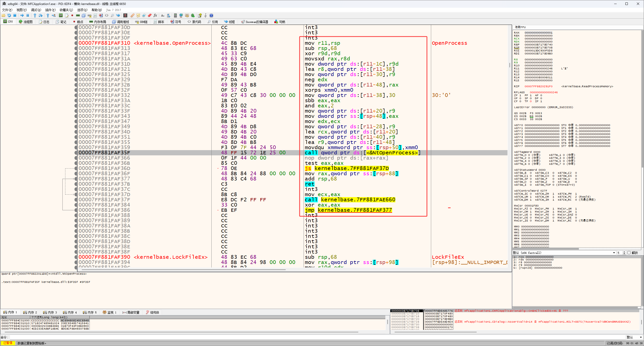
Task: Enable the 解锁 unlock checkbox
Action: 629,253
